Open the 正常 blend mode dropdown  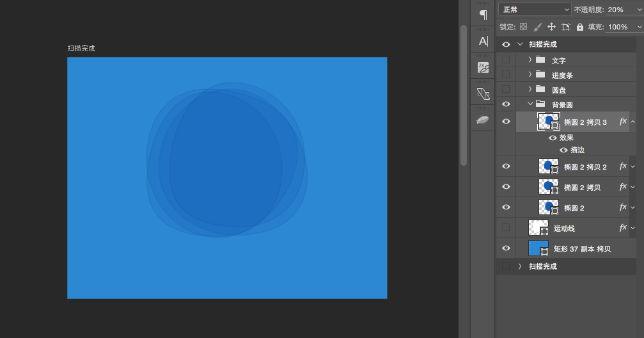[535, 10]
